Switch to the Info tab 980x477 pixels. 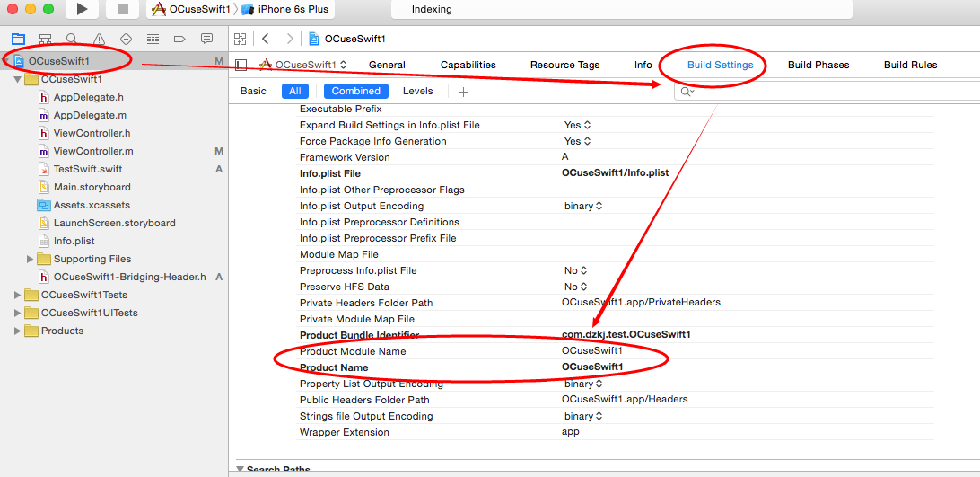[x=643, y=65]
